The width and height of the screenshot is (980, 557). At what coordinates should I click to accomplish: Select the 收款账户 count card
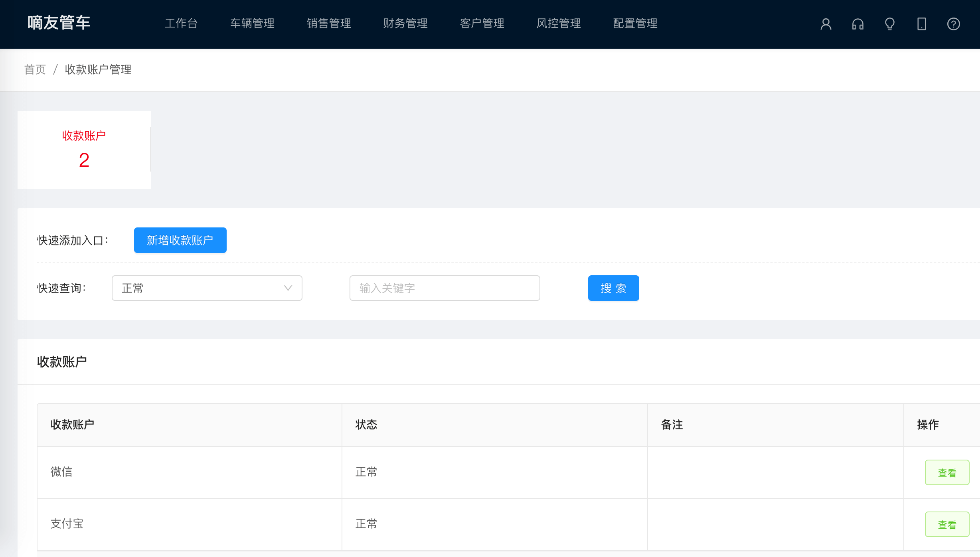84,150
